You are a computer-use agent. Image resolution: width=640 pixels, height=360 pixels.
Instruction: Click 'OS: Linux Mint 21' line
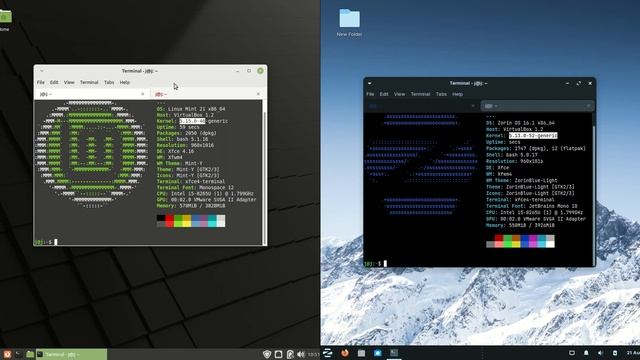coord(191,109)
